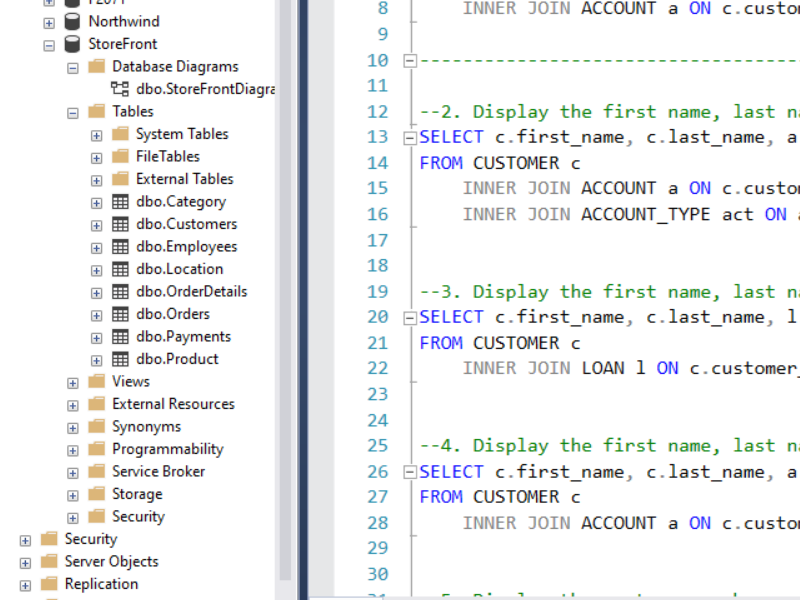Select the Server Objects node
Image resolution: width=800 pixels, height=600 pixels.
click(111, 562)
